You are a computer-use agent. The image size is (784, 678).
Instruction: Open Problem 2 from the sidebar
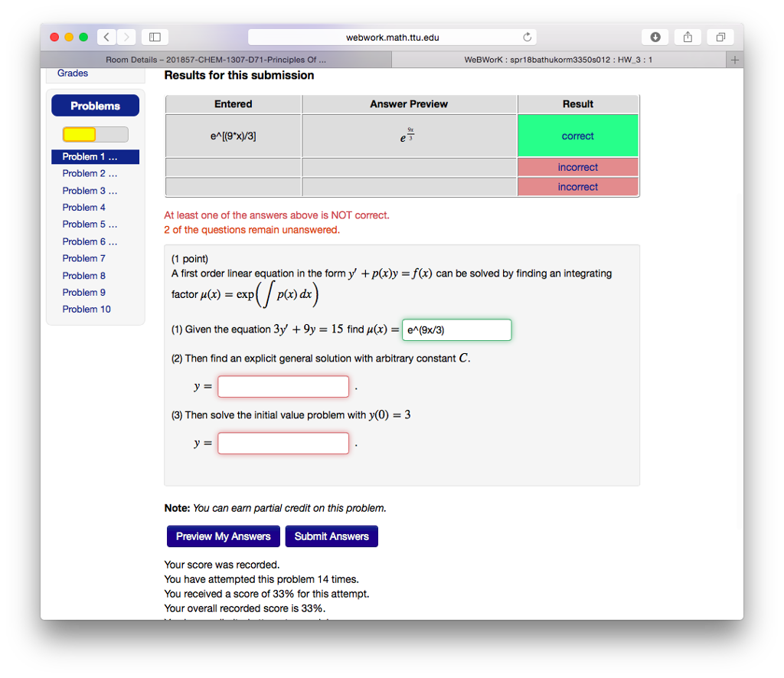pos(90,173)
